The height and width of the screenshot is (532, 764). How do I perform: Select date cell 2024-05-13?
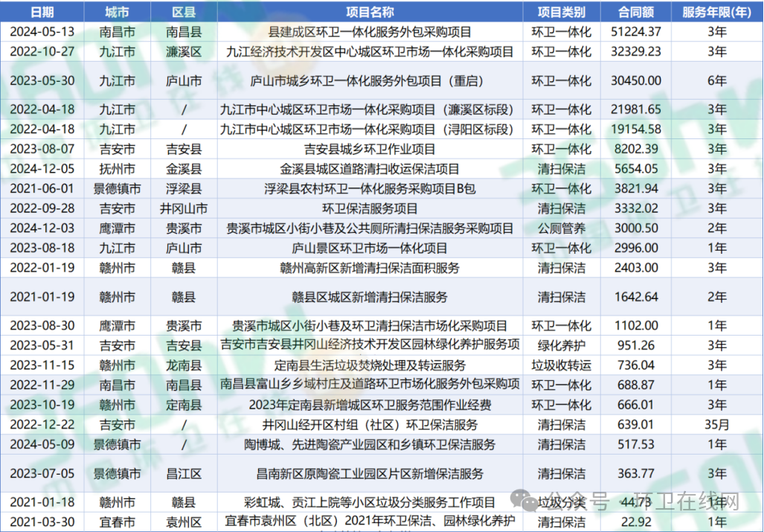(x=42, y=32)
